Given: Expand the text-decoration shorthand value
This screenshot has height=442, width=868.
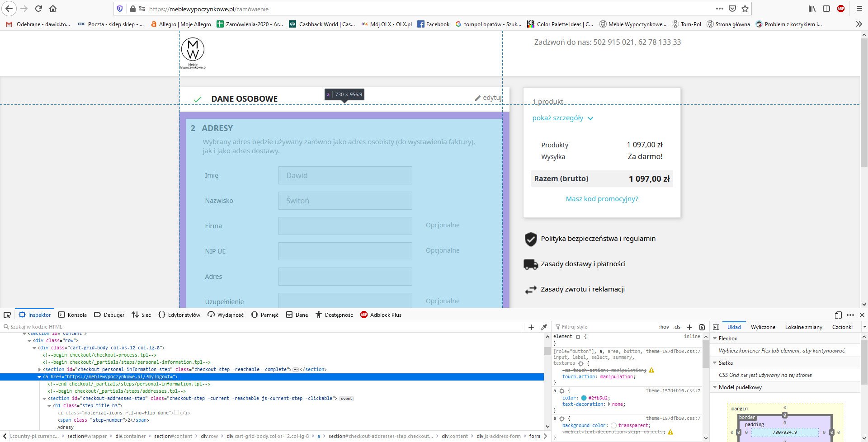Looking at the screenshot, I should pos(609,404).
